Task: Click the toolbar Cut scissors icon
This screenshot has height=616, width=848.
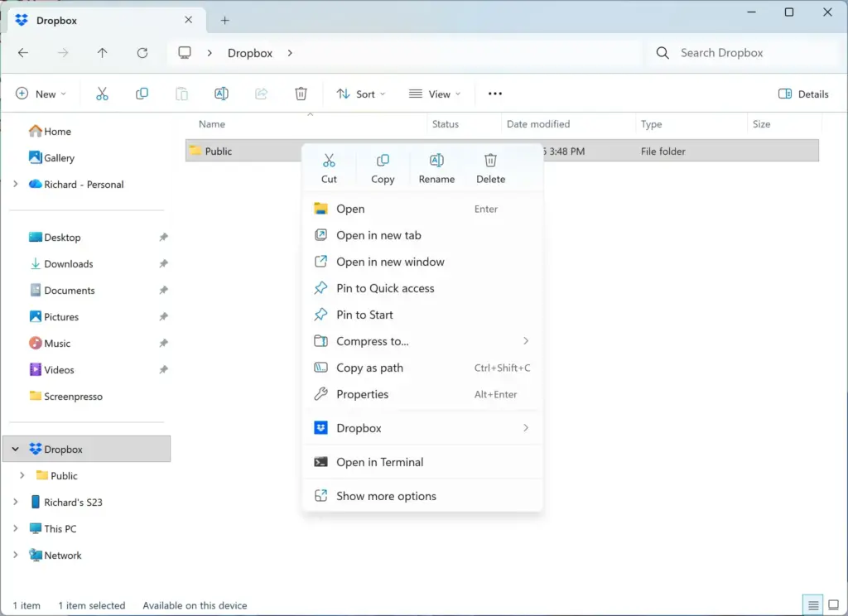Action: pos(102,94)
